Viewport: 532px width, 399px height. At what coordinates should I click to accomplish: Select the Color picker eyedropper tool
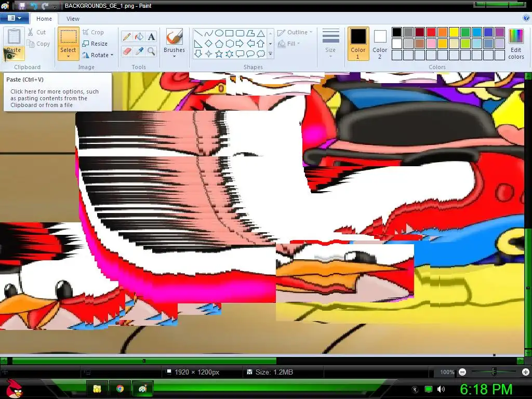(x=139, y=51)
